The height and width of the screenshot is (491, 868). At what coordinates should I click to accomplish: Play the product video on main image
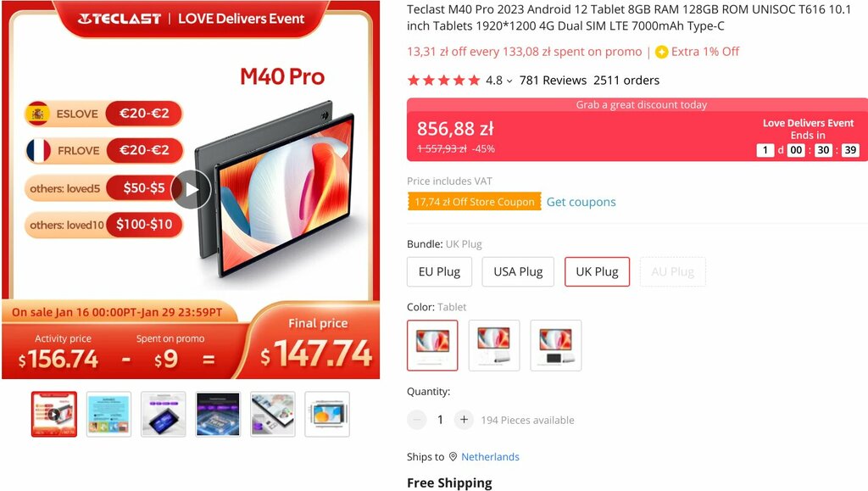coord(191,190)
